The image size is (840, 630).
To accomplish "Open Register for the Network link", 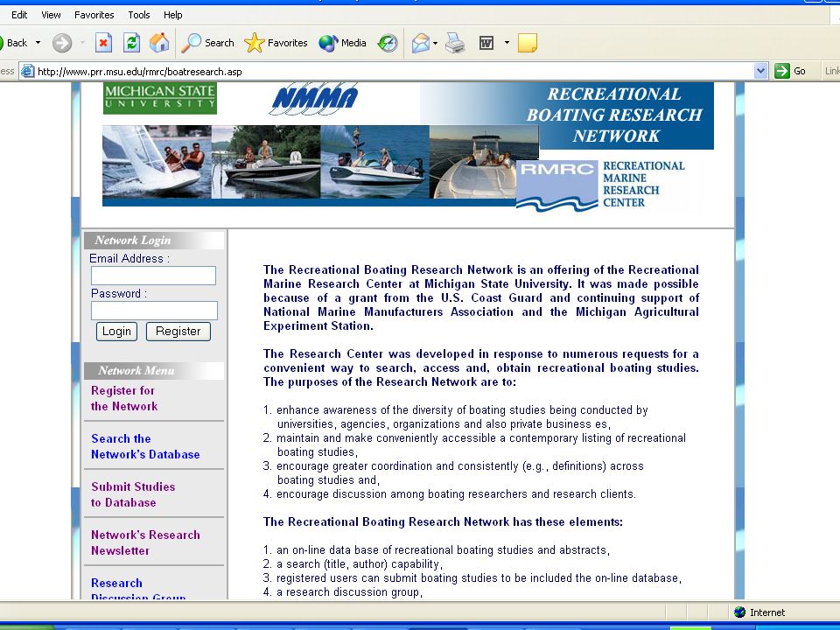I will coord(124,399).
